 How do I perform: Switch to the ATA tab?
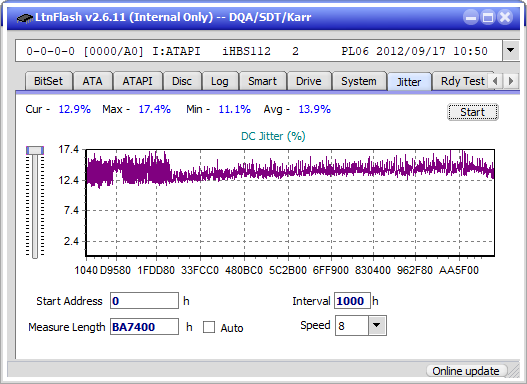point(92,81)
